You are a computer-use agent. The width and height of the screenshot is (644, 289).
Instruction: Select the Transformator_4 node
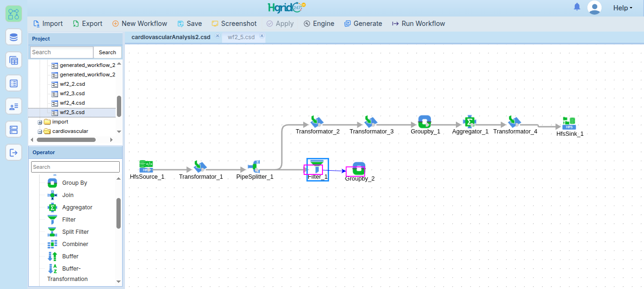[x=515, y=121]
